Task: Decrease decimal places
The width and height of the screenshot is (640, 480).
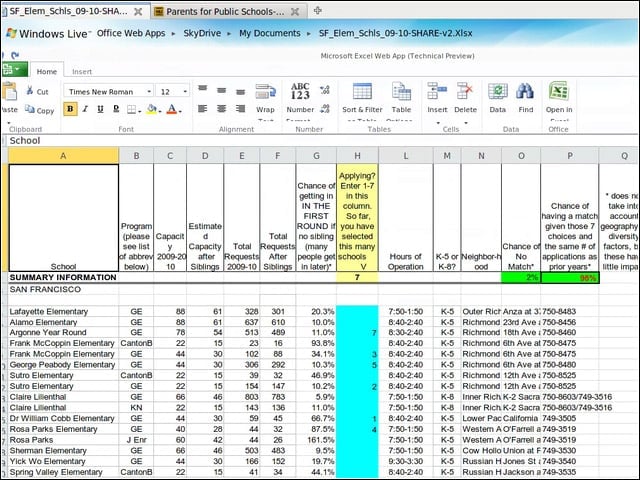Action: [325, 109]
